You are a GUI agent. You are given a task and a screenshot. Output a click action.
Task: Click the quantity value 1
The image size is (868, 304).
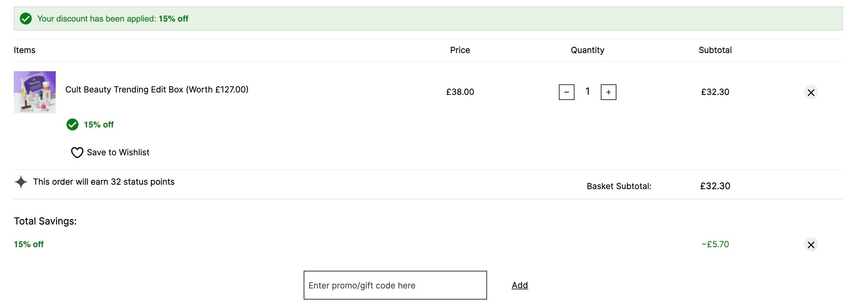587,91
